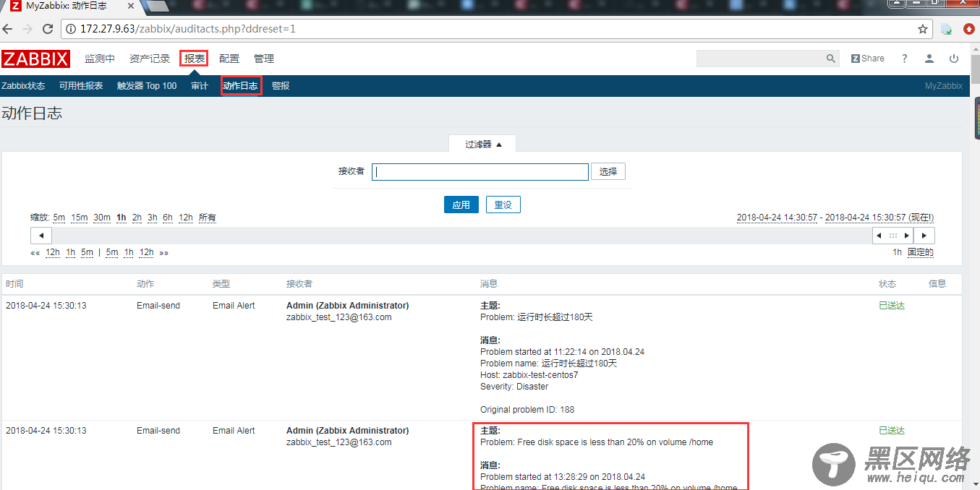Screen dimensions: 980x490
Task: Click the logout power icon
Action: pos(954,59)
